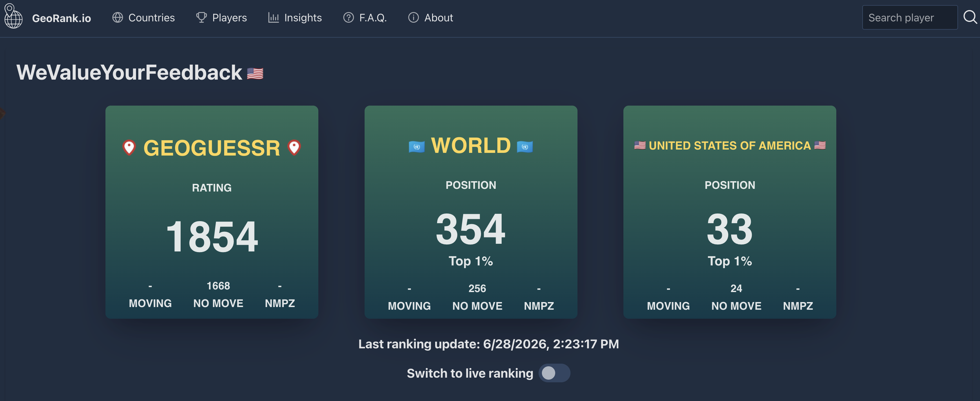The height and width of the screenshot is (401, 980).
Task: Click the 33 country position value
Action: pyautogui.click(x=730, y=229)
